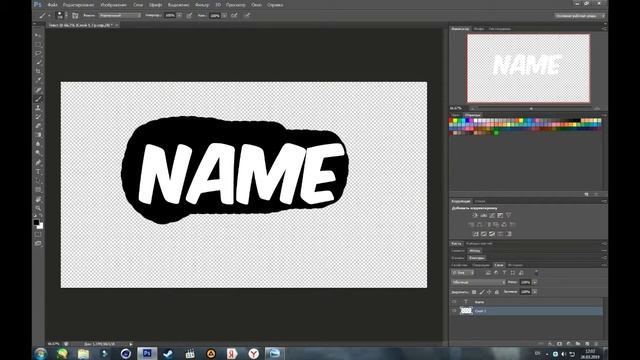Select the Dodge tool

(x=38, y=153)
